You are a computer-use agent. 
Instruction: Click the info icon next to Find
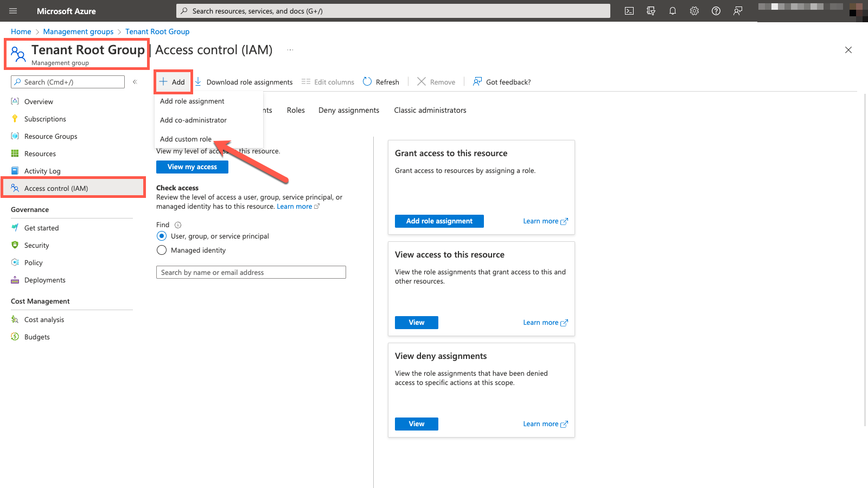tap(178, 225)
